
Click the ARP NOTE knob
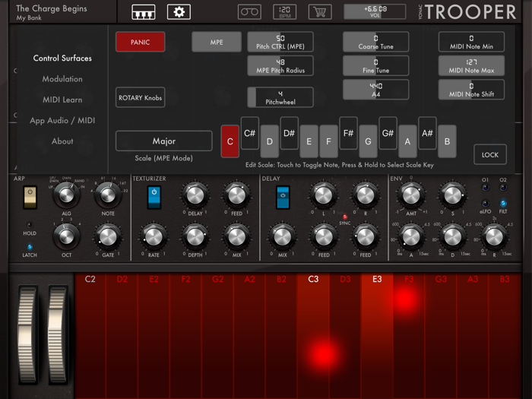108,195
